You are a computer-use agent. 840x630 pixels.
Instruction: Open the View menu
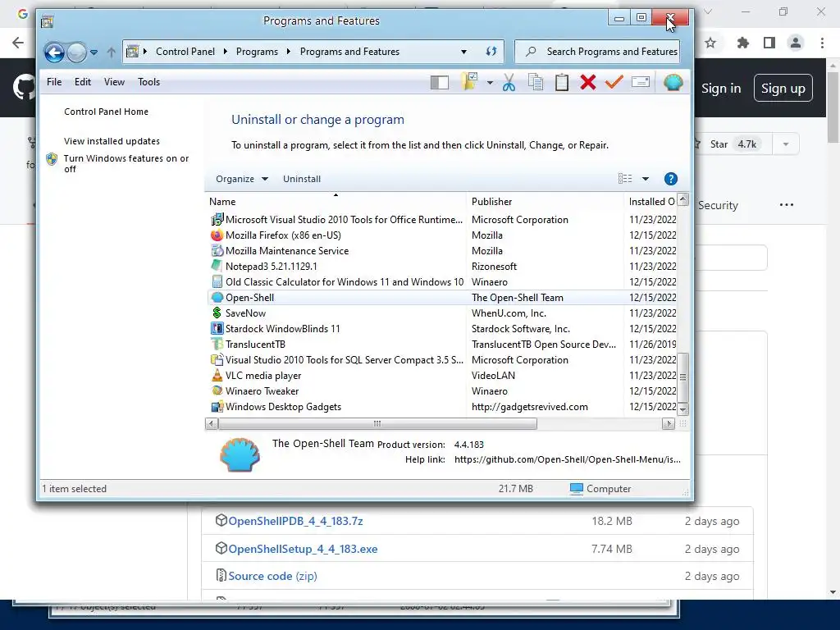tap(114, 82)
